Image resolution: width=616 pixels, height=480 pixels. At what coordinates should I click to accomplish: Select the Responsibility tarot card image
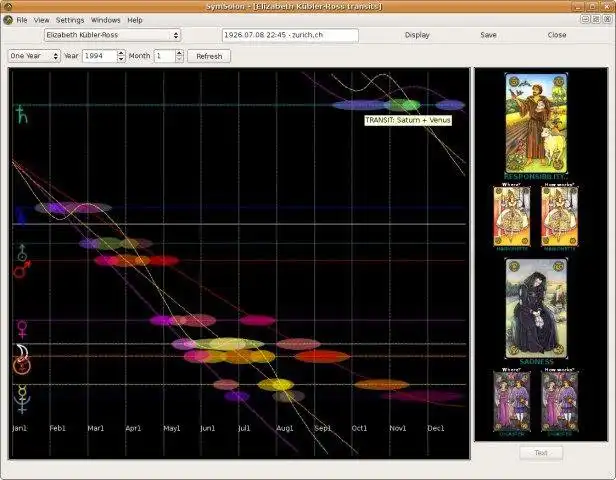535,121
